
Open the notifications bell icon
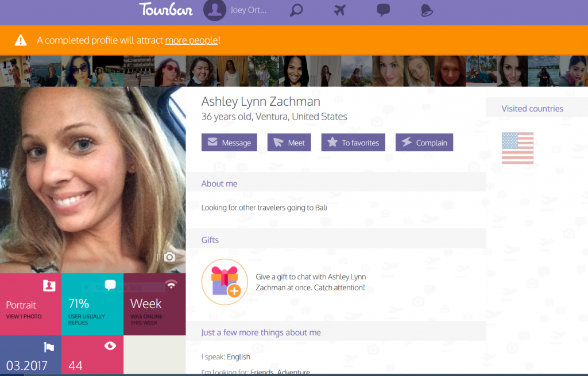(x=426, y=10)
